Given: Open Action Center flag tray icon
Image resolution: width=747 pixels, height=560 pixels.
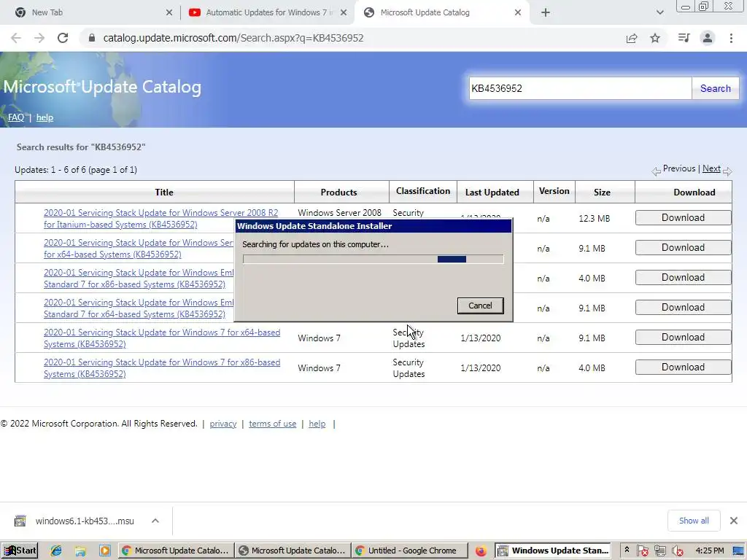Looking at the screenshot, I should click(x=642, y=551).
